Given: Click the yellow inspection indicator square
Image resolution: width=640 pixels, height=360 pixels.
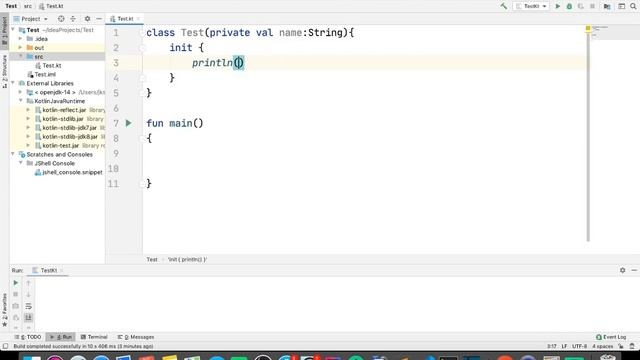Looking at the screenshot, I should (588, 28).
